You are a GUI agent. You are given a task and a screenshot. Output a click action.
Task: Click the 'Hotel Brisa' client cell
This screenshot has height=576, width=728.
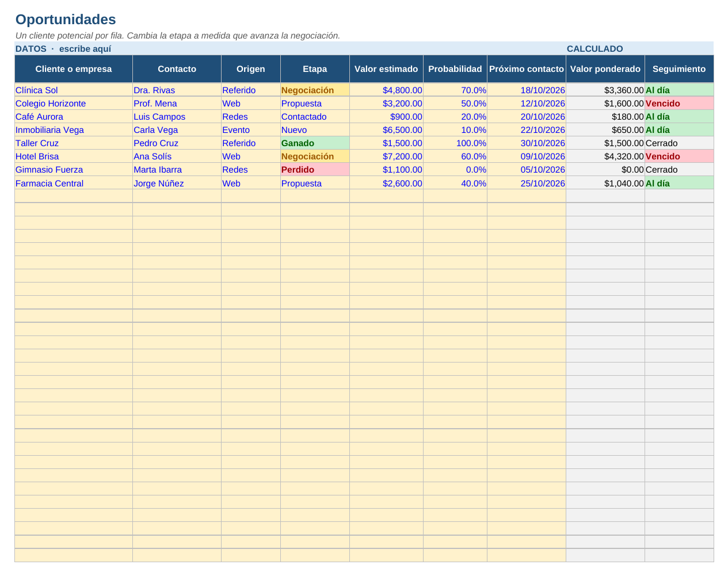(x=74, y=156)
